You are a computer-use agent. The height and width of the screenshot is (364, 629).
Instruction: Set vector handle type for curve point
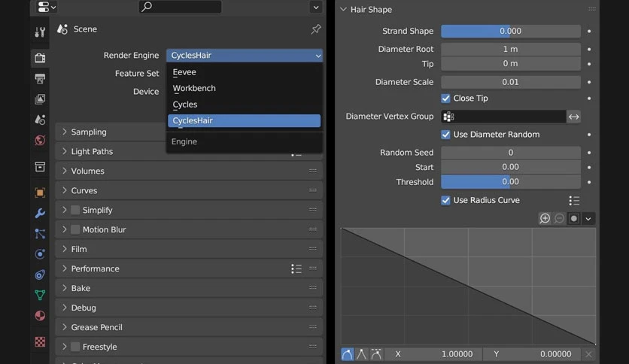(361, 354)
